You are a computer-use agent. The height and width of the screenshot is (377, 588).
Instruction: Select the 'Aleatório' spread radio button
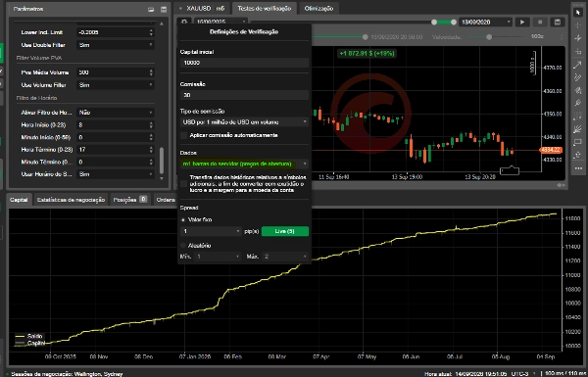tap(183, 246)
